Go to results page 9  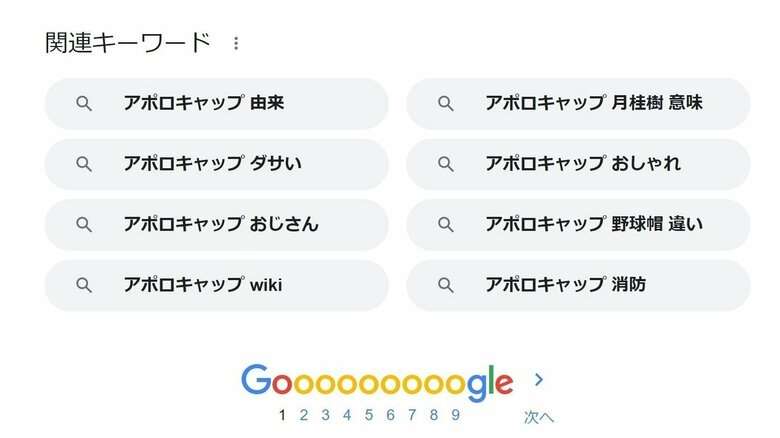(x=455, y=415)
